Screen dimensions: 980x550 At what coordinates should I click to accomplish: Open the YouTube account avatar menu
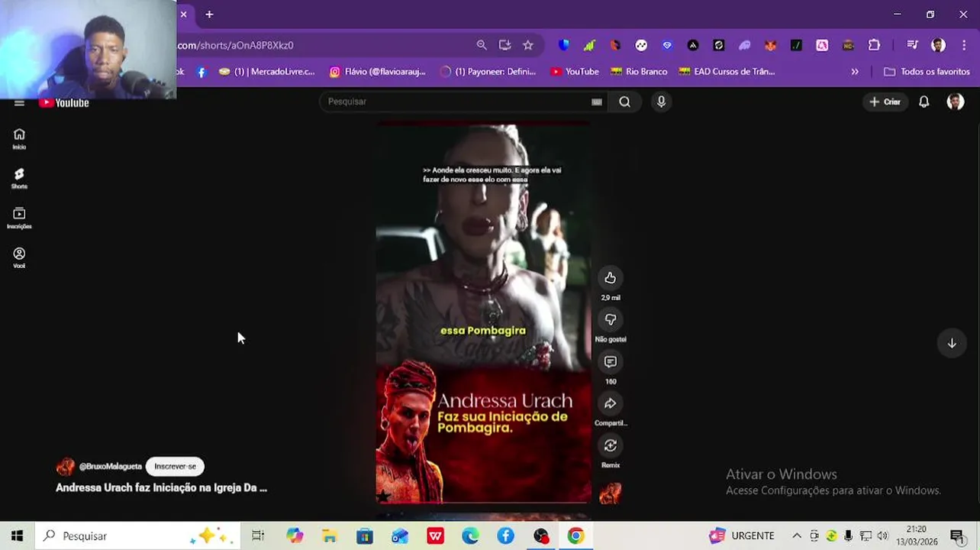(956, 102)
